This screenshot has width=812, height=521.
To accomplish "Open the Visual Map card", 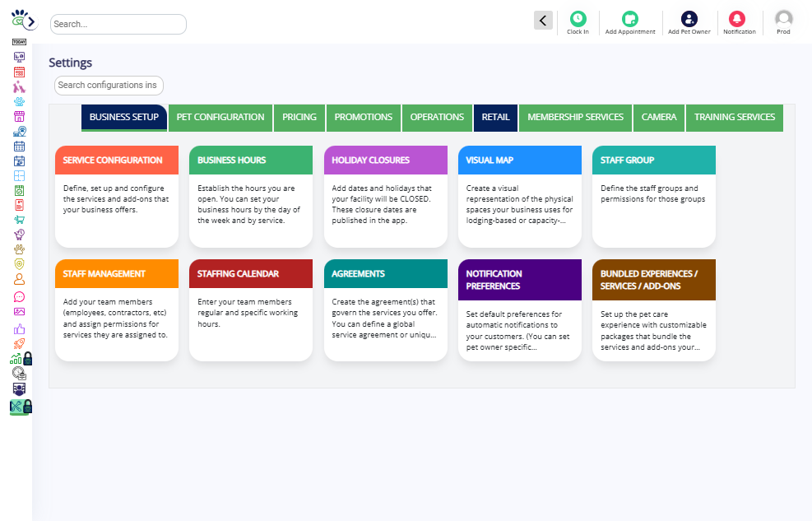I will click(x=520, y=196).
